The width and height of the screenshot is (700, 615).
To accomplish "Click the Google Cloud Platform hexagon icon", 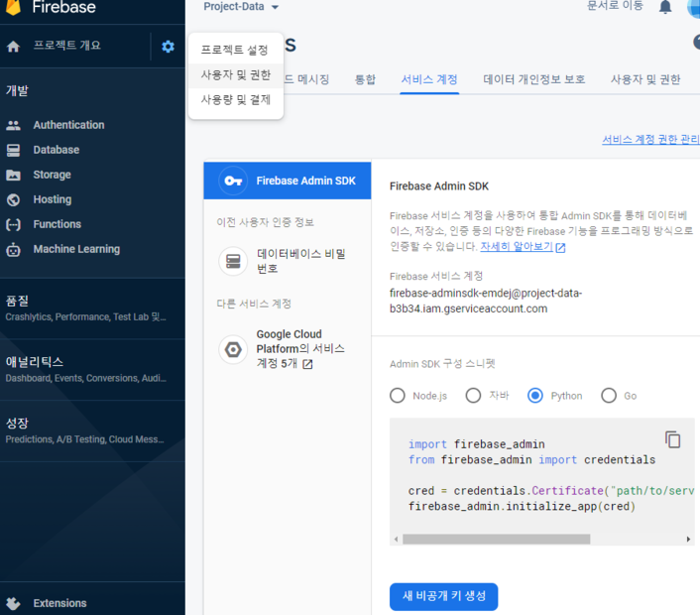I will point(233,349).
